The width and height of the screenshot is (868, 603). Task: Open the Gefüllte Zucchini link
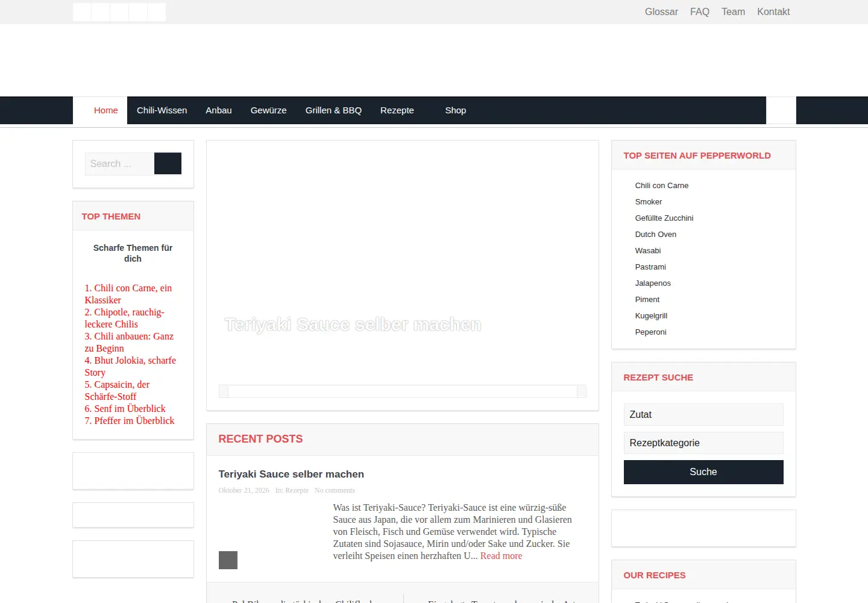(x=664, y=218)
